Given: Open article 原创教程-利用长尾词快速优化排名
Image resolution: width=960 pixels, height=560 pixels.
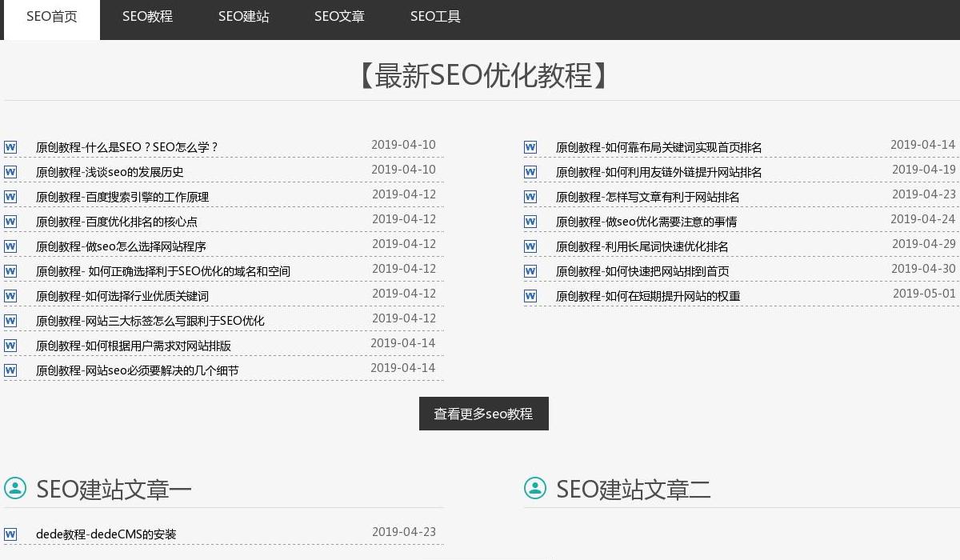Looking at the screenshot, I should pos(642,246).
